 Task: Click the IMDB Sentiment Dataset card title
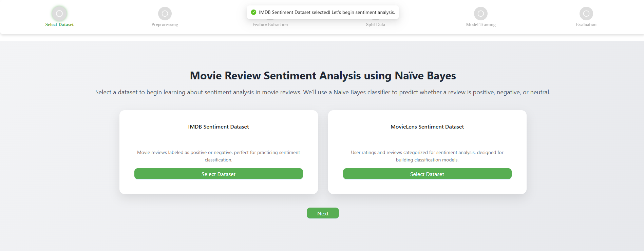coord(219,127)
